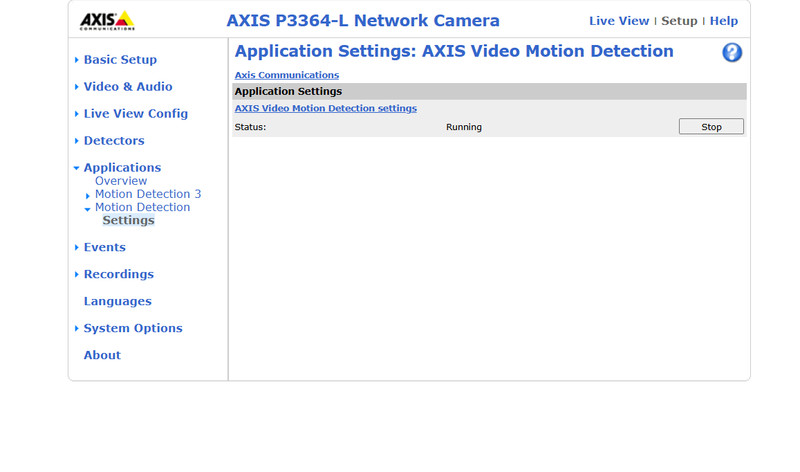800x472 pixels.
Task: Expand the Recordings arrow
Action: [x=77, y=275]
